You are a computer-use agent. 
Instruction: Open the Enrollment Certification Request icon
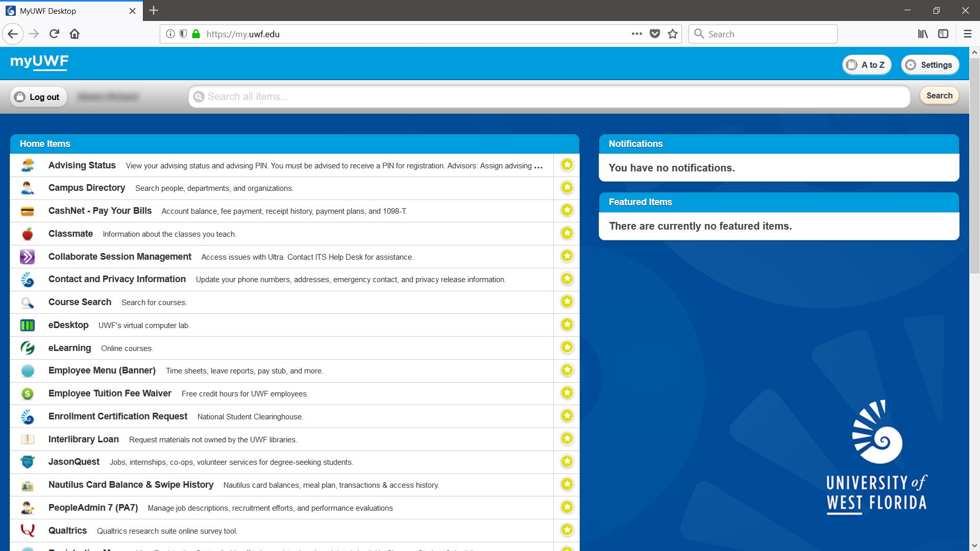[x=28, y=417]
